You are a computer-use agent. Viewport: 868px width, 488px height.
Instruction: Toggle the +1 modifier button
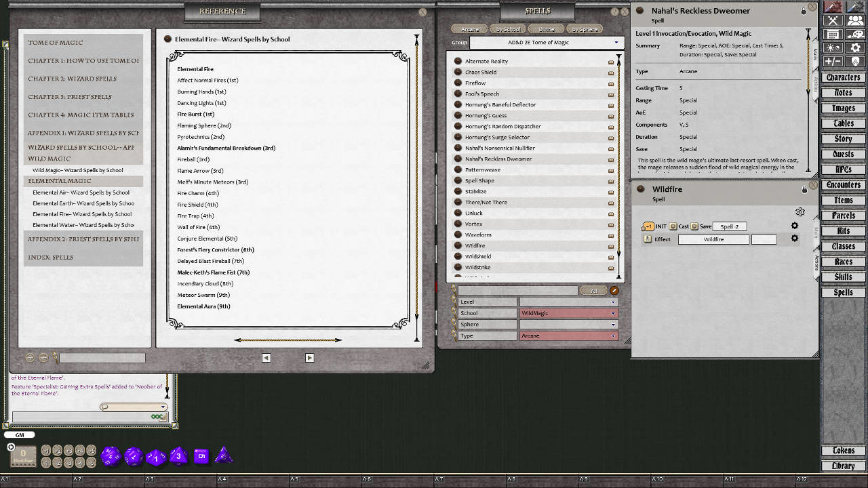46,451
